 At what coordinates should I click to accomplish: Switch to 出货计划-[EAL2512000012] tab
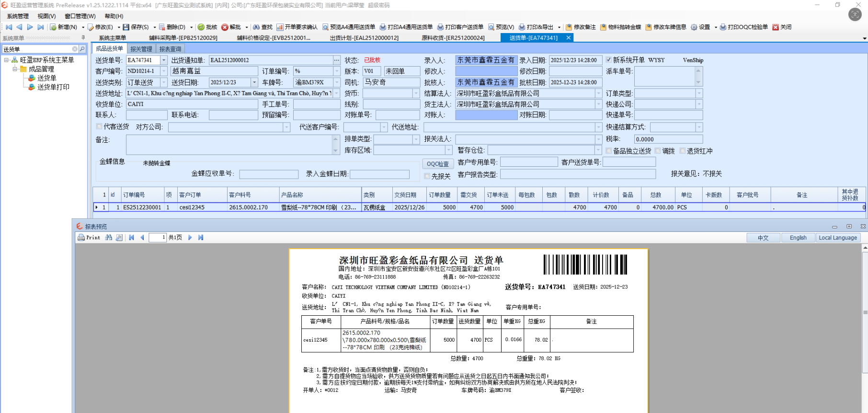[364, 38]
